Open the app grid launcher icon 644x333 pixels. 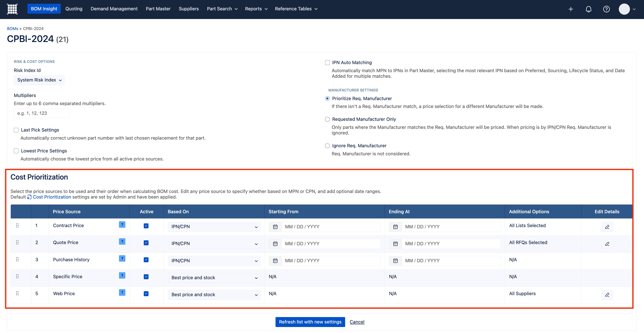pos(12,9)
